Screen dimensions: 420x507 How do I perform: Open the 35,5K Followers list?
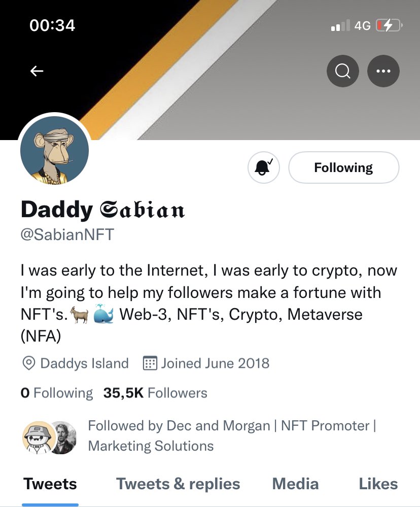[155, 393]
